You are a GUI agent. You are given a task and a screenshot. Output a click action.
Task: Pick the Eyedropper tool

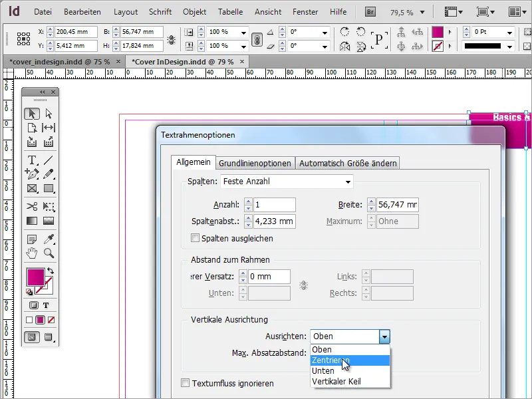coord(49,239)
